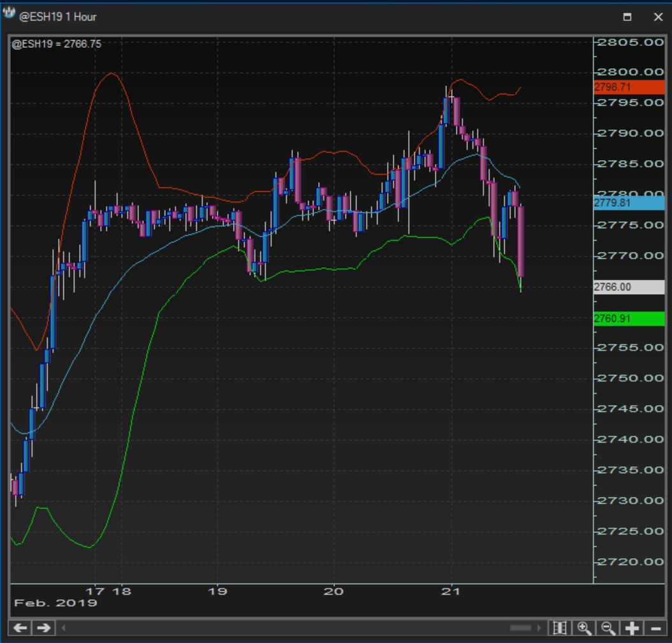Screen dimensions: 672x643
Task: Click the 2805.00 price axis label
Action: tap(631, 42)
